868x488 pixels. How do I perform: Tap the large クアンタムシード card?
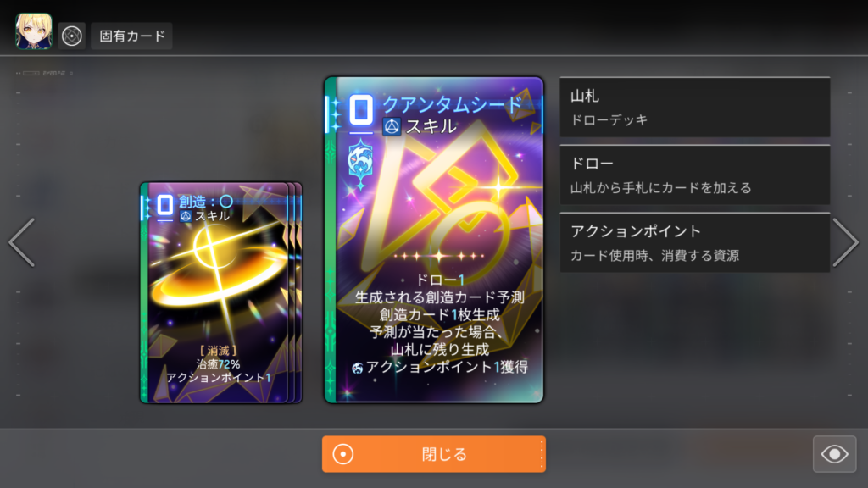point(434,240)
